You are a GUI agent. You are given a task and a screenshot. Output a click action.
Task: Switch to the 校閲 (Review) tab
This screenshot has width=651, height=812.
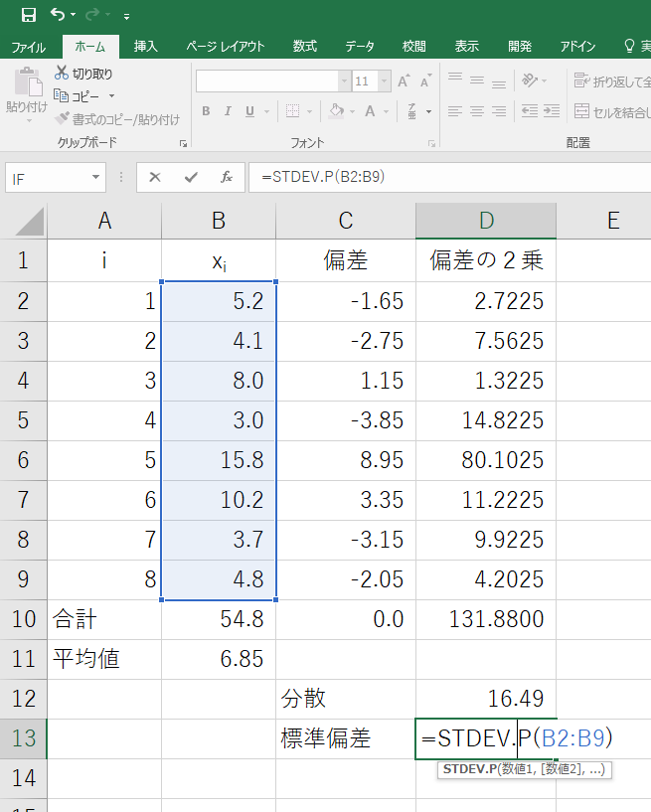414,47
